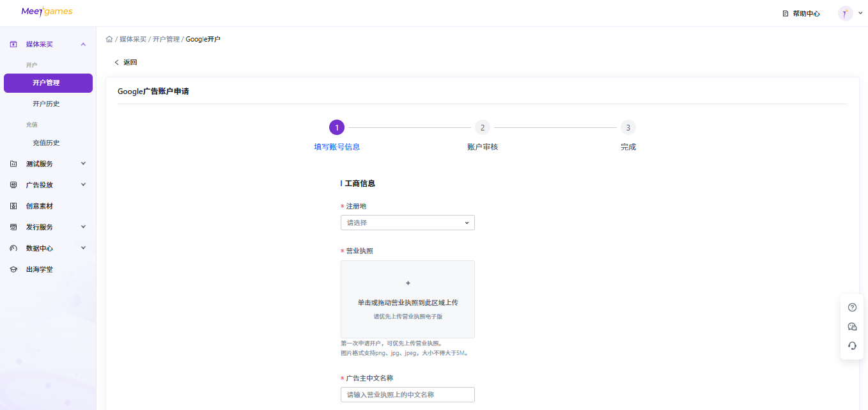
Task: Open 创意素材 via its sidebar icon
Action: (x=14, y=205)
